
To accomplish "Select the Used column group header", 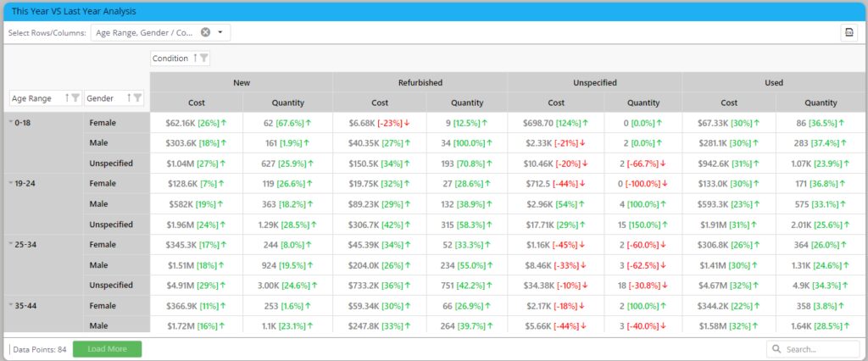I will 774,83.
